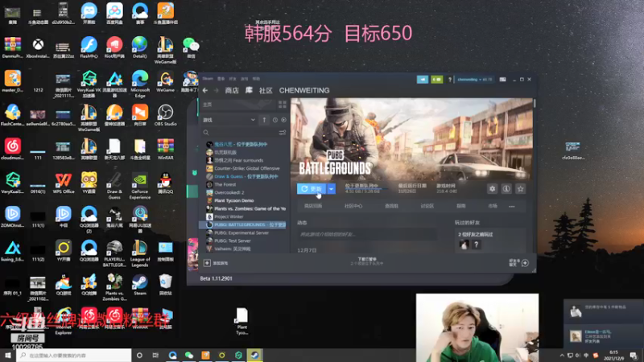
Task: Open the 社区中心 community hub tab
Action: point(353,206)
